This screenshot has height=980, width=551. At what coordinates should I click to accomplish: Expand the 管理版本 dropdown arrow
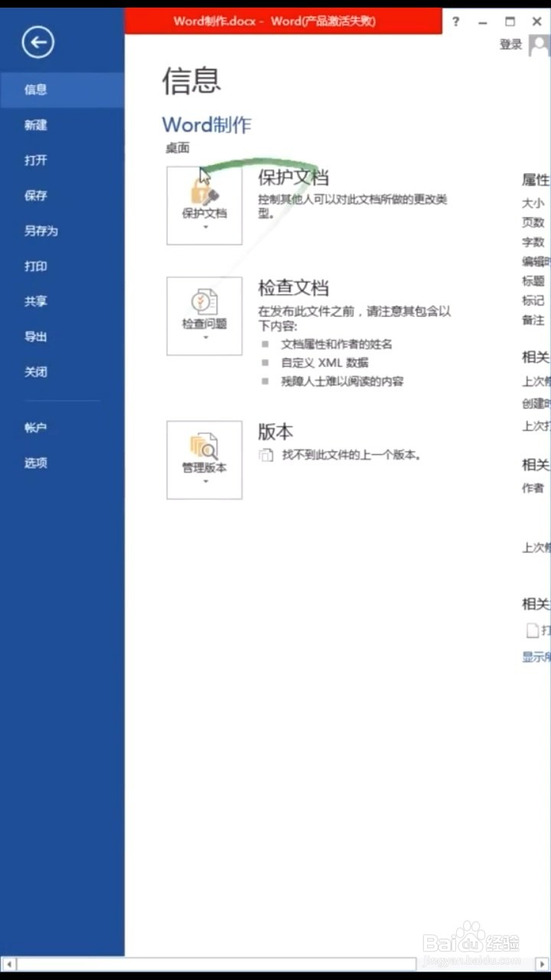pos(205,482)
